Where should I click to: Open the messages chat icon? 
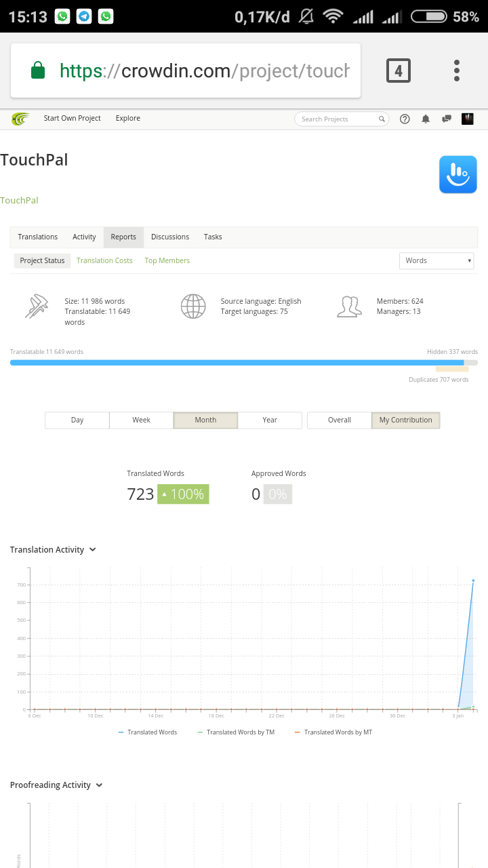pyautogui.click(x=447, y=119)
